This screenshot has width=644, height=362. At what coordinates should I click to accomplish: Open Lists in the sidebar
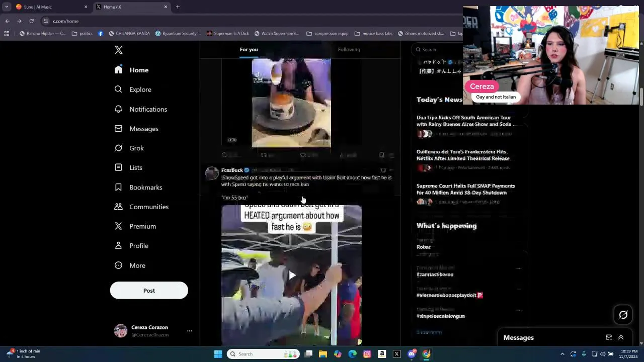point(128,167)
